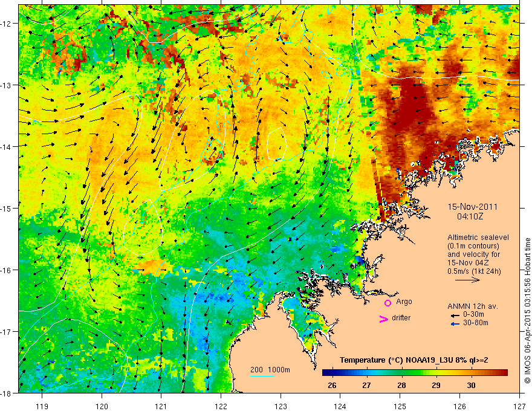Image resolution: width=532 pixels, height=411 pixels.
Task: Click the 'ANMN 12h av.' legend heading
Action: click(x=473, y=306)
